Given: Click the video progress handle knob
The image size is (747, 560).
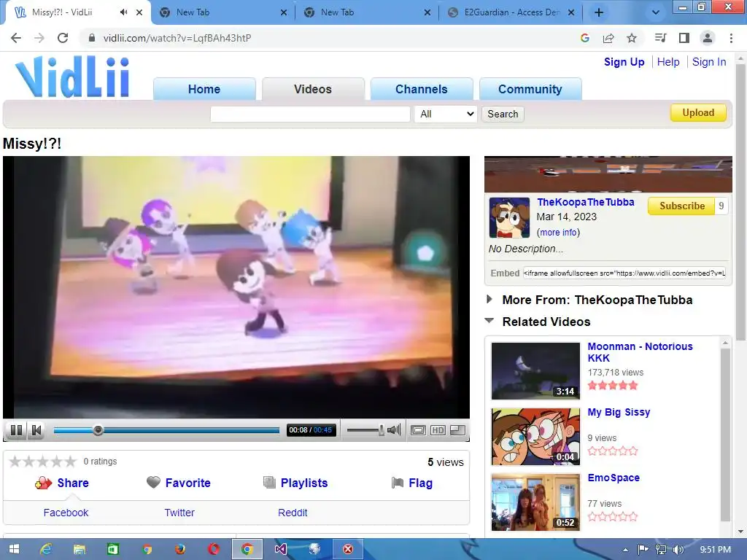Looking at the screenshot, I should (x=98, y=430).
